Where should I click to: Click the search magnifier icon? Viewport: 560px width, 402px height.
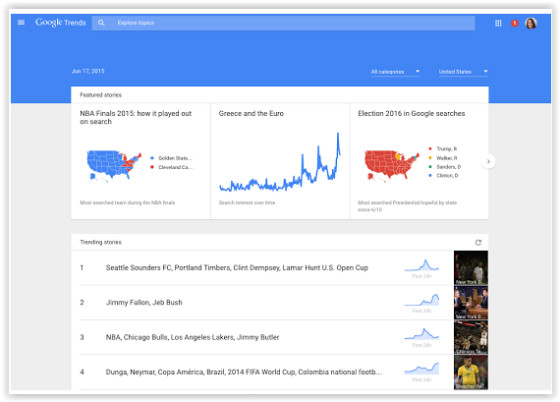coord(101,23)
